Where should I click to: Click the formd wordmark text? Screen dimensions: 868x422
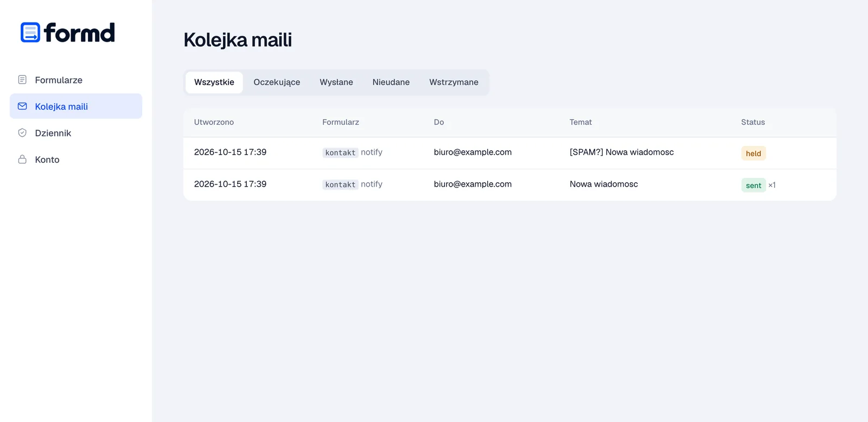click(x=80, y=33)
